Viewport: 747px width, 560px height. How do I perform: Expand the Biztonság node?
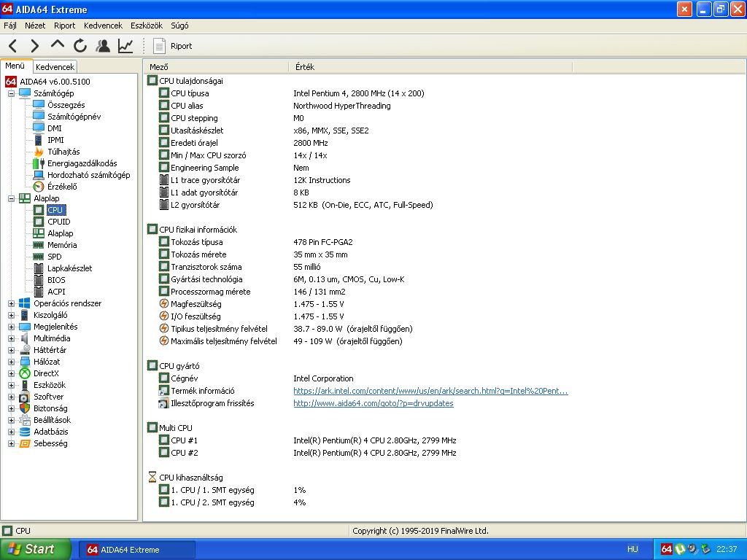(11, 408)
